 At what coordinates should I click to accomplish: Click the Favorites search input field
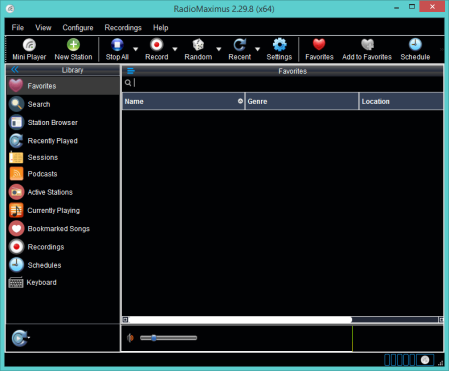pos(288,83)
